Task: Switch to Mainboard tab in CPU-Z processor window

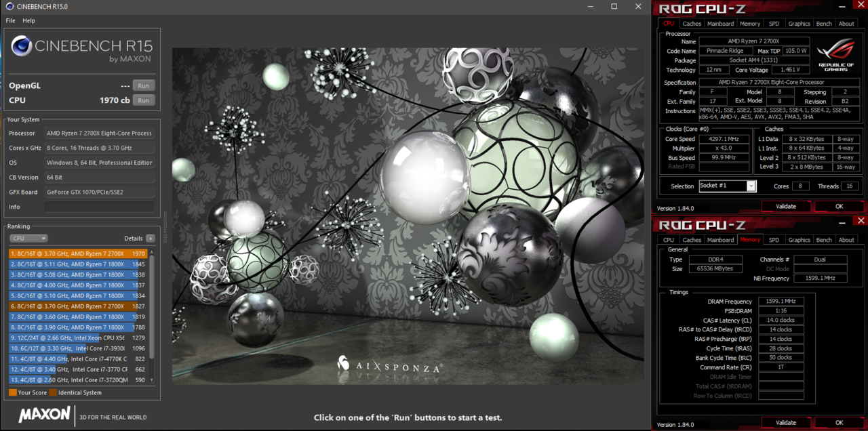Action: [720, 23]
